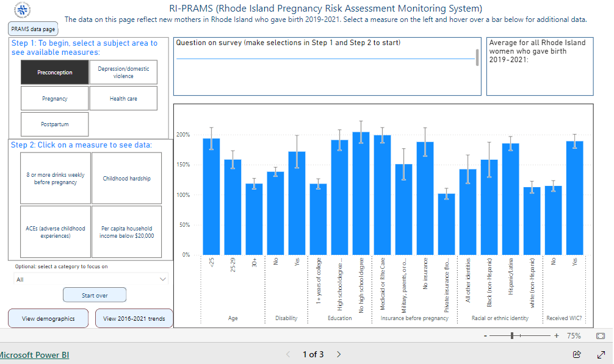Click the Disability Yes bar
The width and height of the screenshot is (614, 364).
click(x=297, y=203)
